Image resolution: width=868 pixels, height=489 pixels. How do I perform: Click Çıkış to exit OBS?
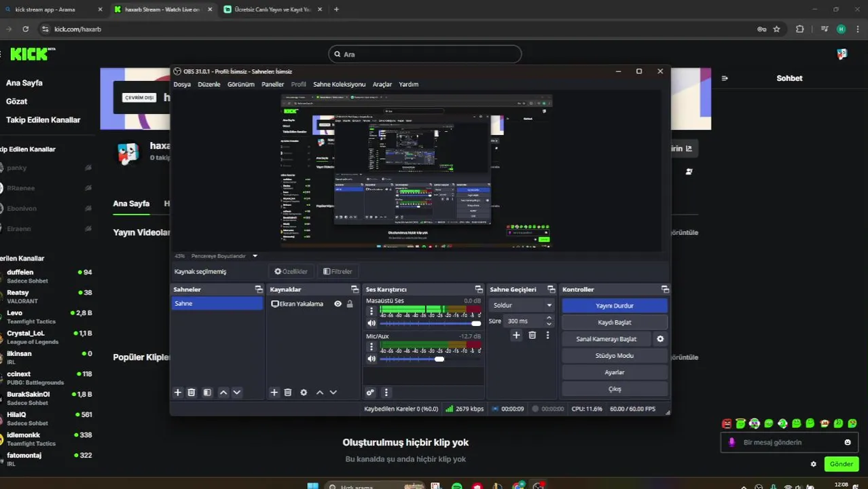[x=615, y=389]
